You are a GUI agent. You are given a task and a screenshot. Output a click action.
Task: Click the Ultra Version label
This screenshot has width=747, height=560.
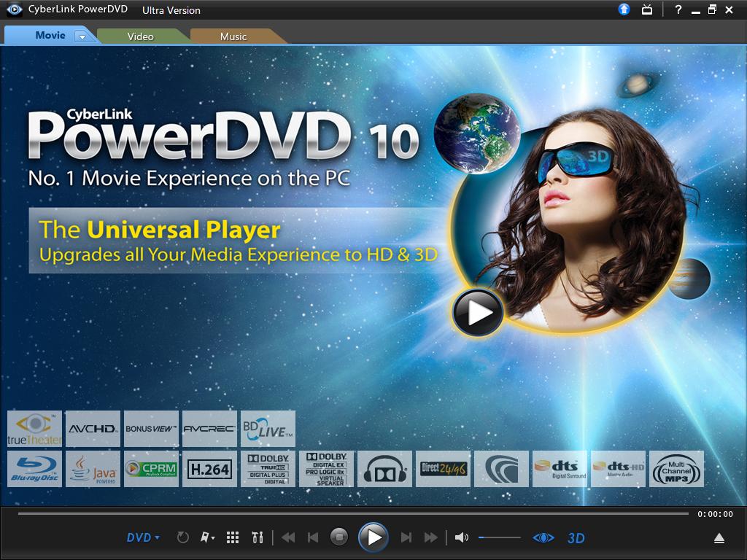(171, 10)
